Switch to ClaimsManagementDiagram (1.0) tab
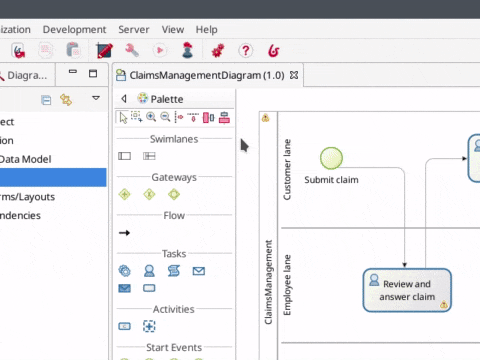 tap(207, 75)
